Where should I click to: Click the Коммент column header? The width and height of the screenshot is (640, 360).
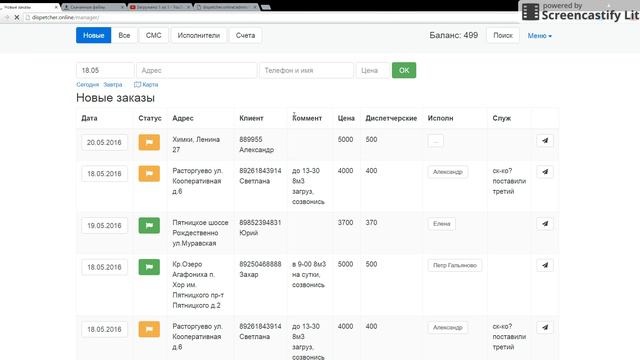point(307,118)
